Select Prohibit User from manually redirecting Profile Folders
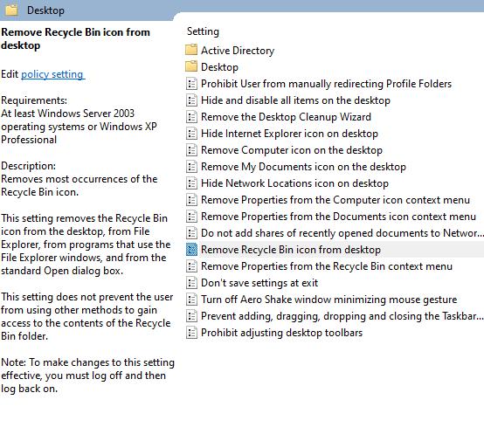 [326, 84]
